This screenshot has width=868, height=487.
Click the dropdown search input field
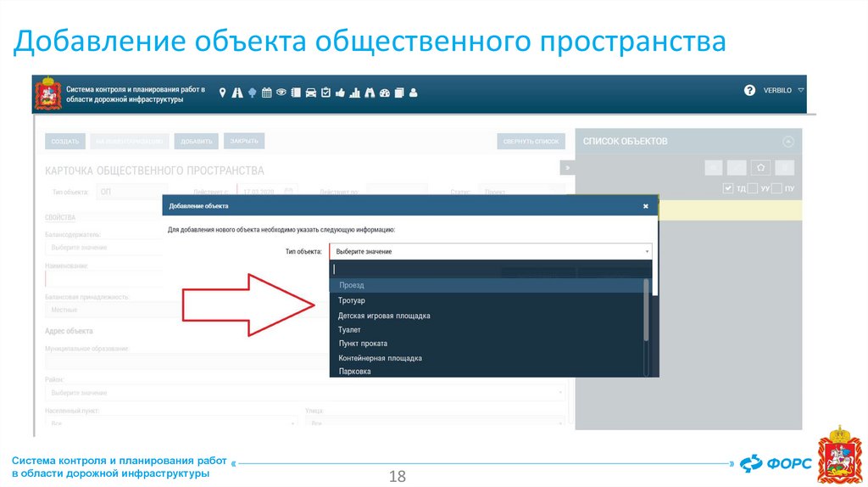(491, 269)
